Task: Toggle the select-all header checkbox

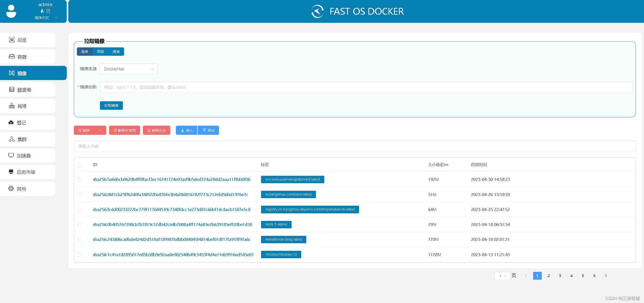Action: tap(79, 165)
